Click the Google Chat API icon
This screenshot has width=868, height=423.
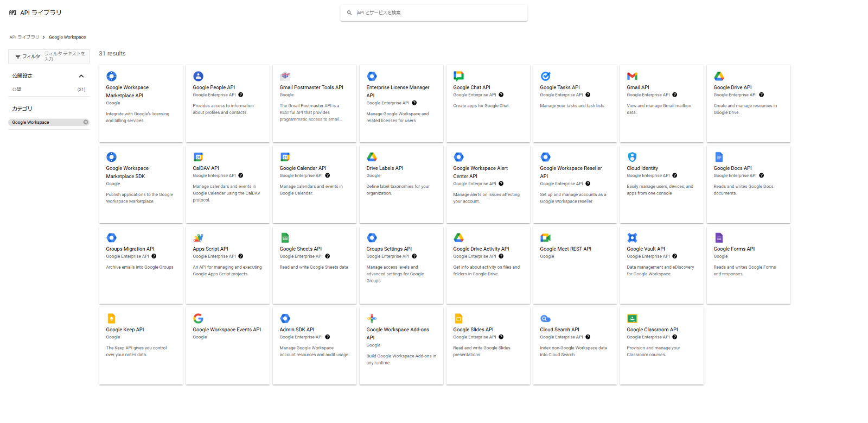tap(458, 76)
